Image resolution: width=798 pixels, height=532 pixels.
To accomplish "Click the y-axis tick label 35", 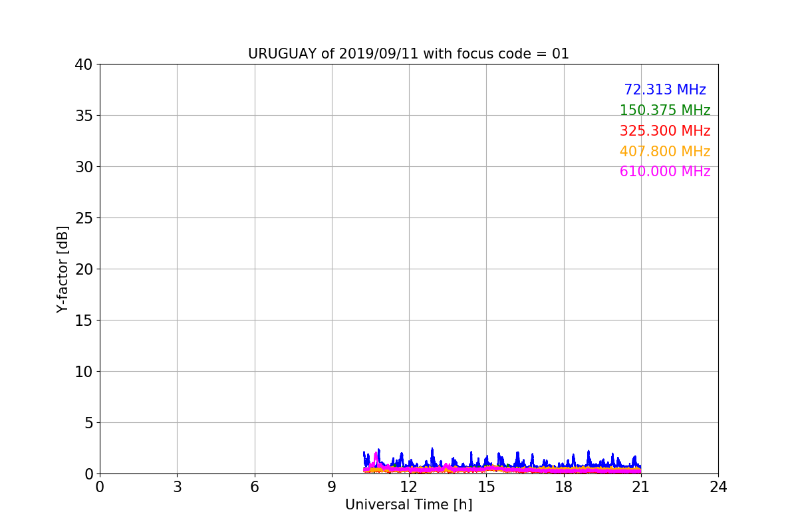I will (84, 116).
